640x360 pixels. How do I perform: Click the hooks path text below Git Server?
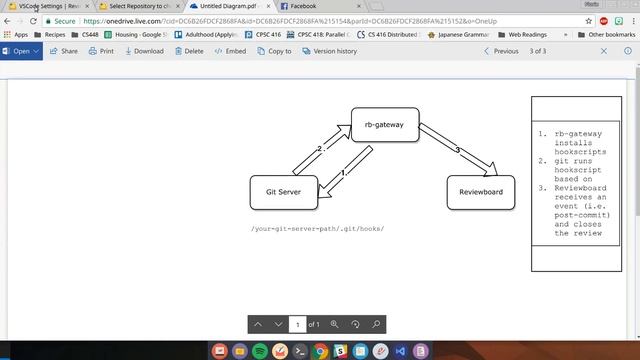coord(318,229)
